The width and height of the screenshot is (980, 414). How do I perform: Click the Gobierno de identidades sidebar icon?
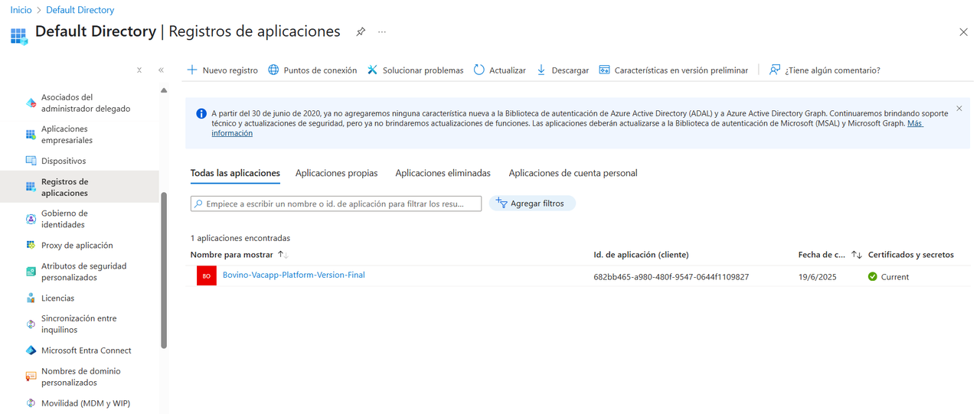(31, 219)
